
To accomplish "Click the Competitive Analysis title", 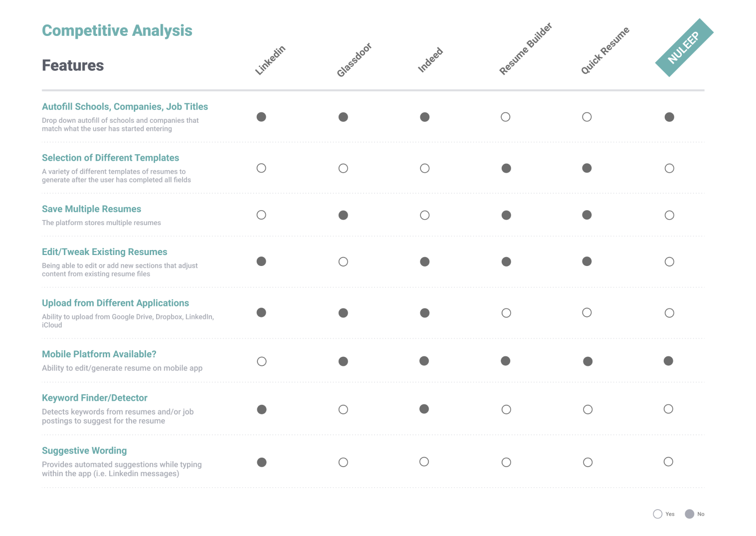I will tap(117, 30).
